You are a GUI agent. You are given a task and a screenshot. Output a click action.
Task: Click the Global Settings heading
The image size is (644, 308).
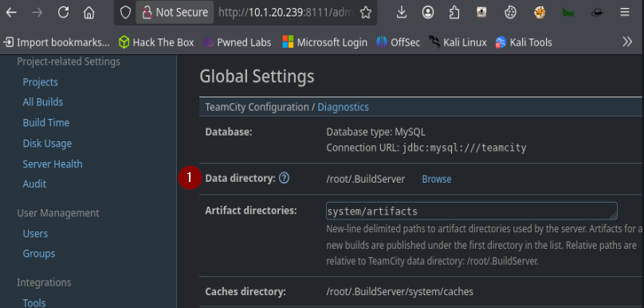pos(257,77)
